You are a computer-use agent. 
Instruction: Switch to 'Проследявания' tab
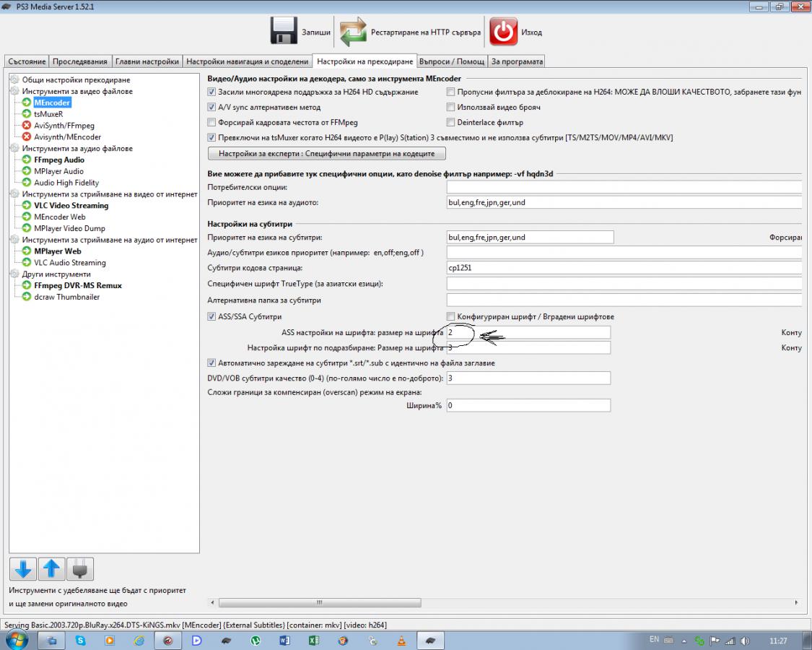pyautogui.click(x=80, y=61)
